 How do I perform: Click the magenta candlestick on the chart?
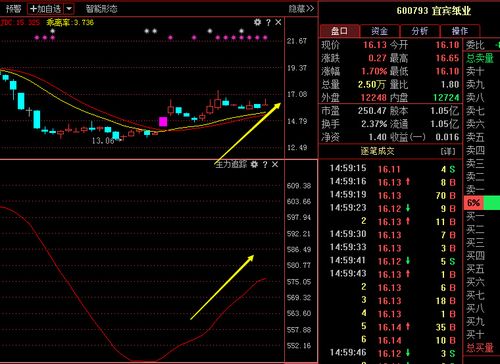pos(163,122)
